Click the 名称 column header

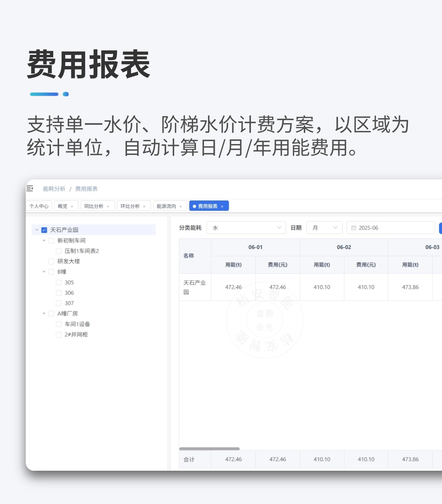tap(195, 256)
